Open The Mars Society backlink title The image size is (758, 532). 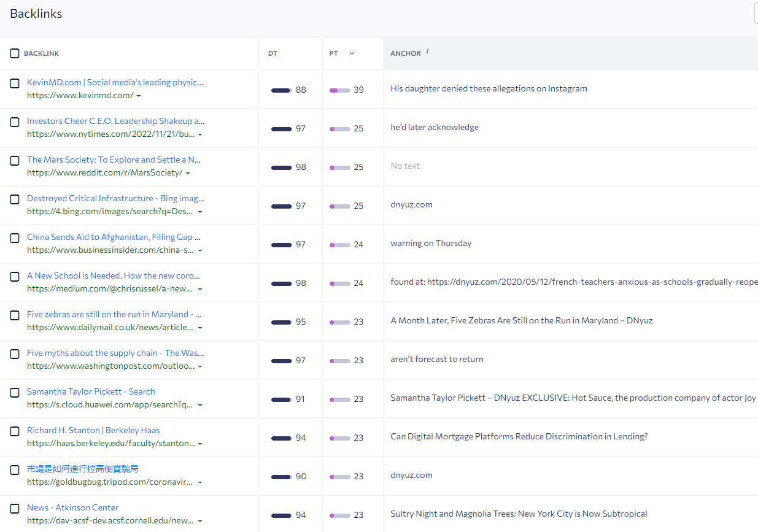click(114, 160)
